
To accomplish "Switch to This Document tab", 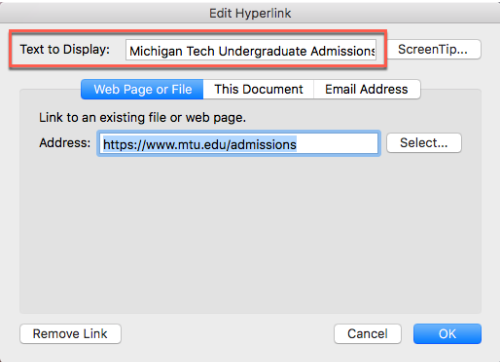I will click(x=258, y=89).
